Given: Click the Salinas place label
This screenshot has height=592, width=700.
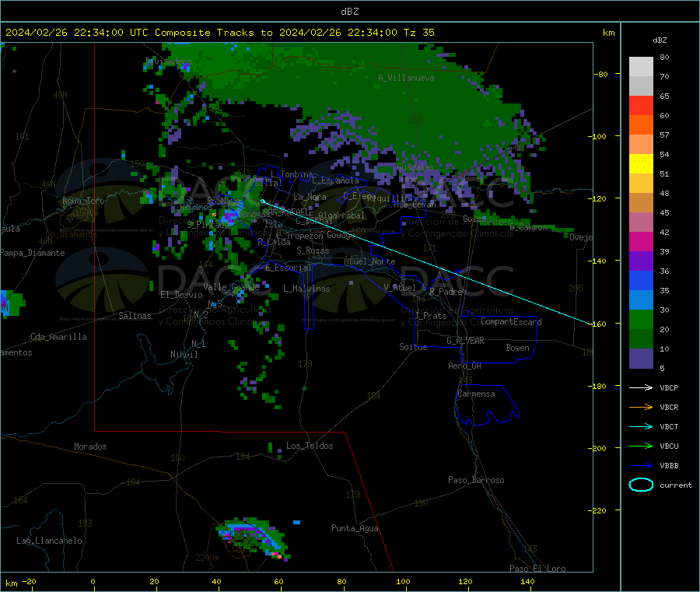Looking at the screenshot, I should pos(135,316).
